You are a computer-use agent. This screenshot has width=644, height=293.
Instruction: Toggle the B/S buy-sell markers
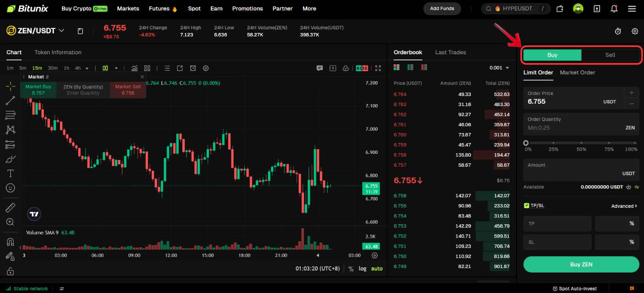tap(362, 68)
